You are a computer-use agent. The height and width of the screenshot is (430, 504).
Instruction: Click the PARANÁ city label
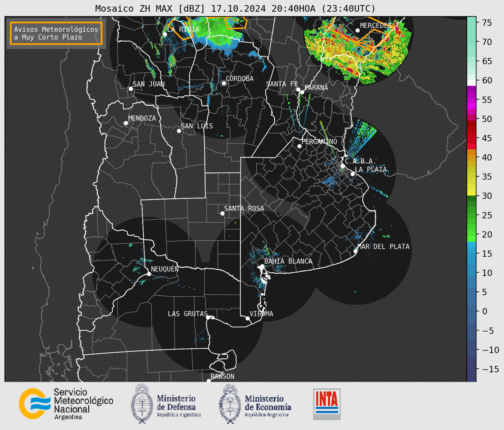pyautogui.click(x=316, y=88)
